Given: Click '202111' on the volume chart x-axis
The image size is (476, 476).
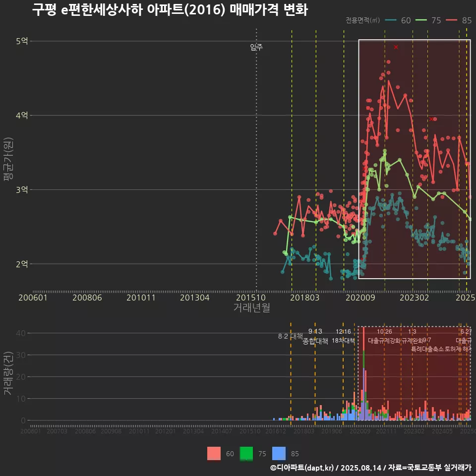Looking at the screenshot, I should pyautogui.click(x=386, y=431).
